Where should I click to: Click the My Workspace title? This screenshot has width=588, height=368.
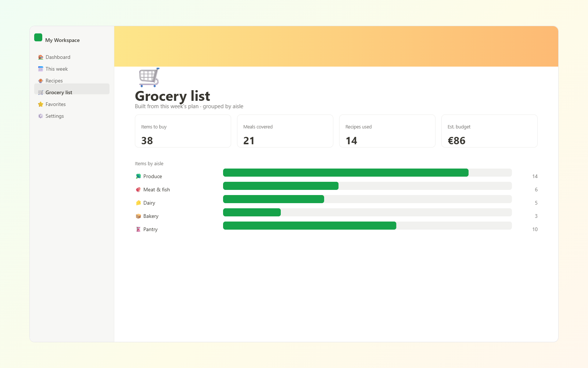click(62, 40)
